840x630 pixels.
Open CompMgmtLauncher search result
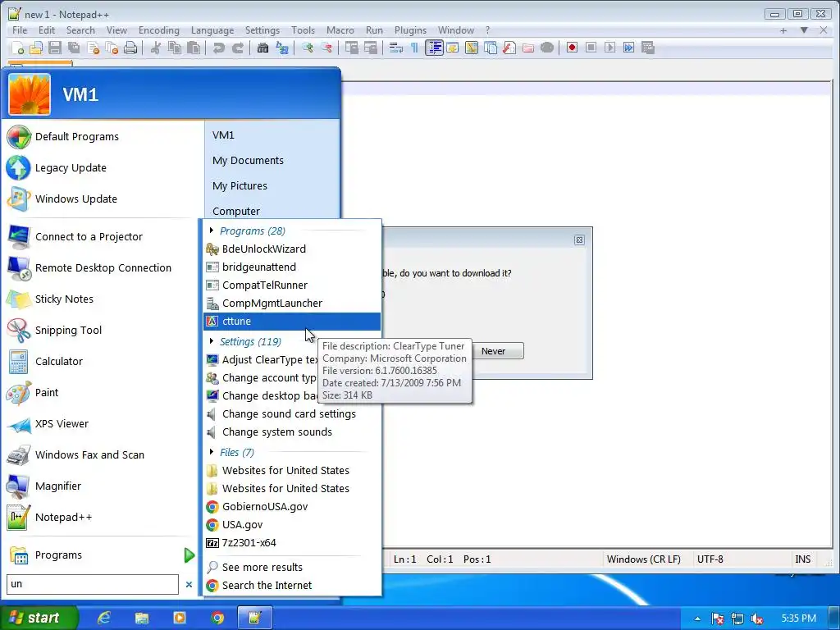[x=292, y=303]
